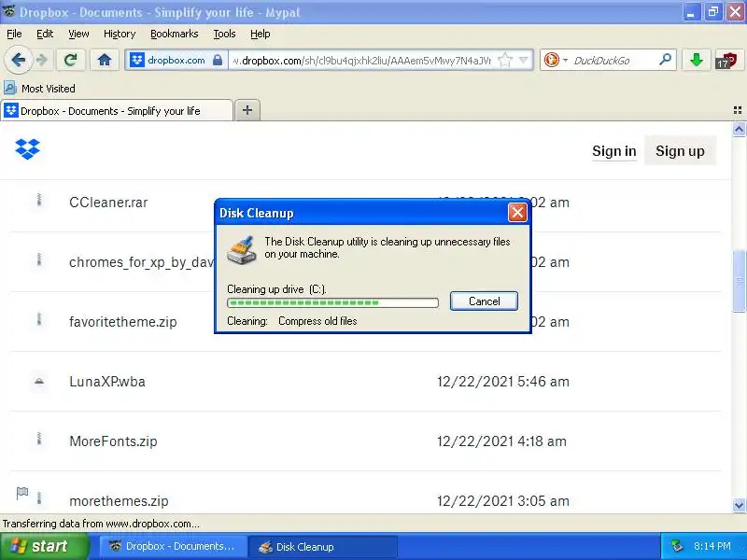The height and width of the screenshot is (560, 747).
Task: Click the 12/22/2021 4:18 am date text
Action: [x=501, y=441]
